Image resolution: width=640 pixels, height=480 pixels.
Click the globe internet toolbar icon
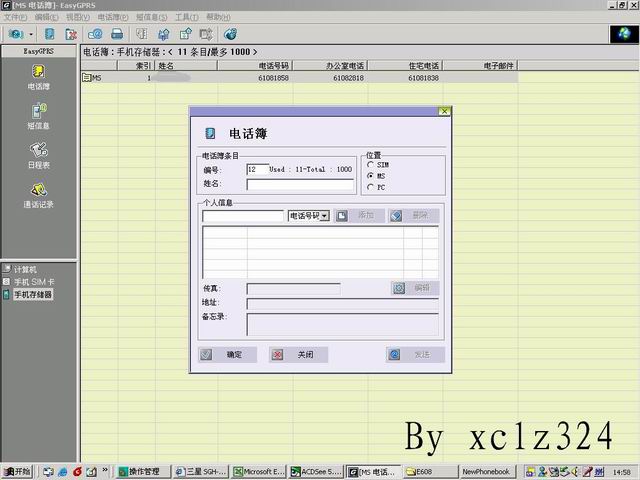(231, 34)
